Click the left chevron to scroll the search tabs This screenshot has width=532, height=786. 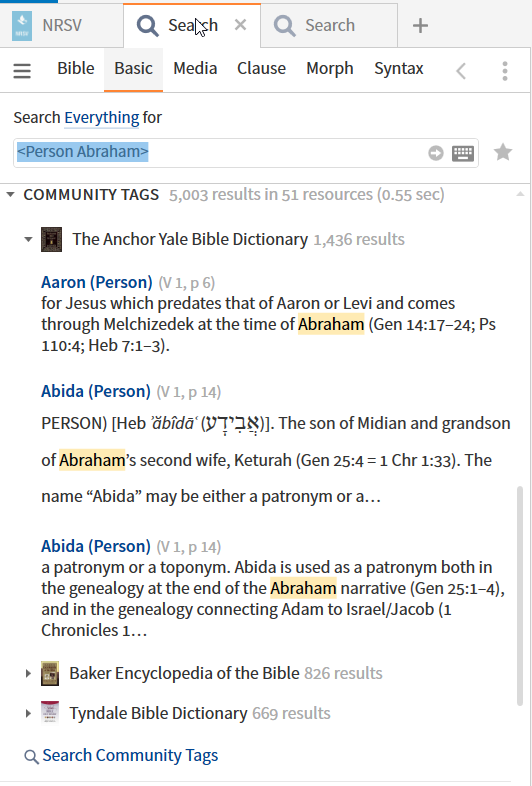[x=461, y=71]
